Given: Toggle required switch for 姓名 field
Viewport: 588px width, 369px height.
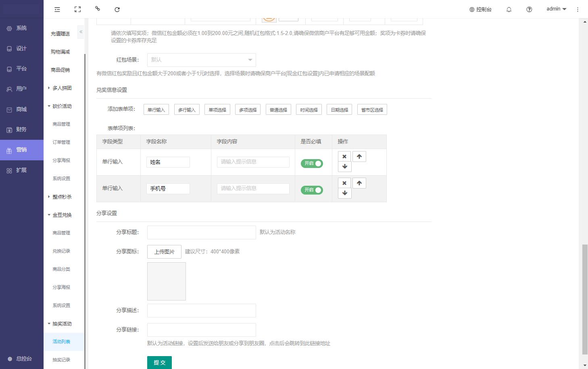Looking at the screenshot, I should [x=312, y=163].
